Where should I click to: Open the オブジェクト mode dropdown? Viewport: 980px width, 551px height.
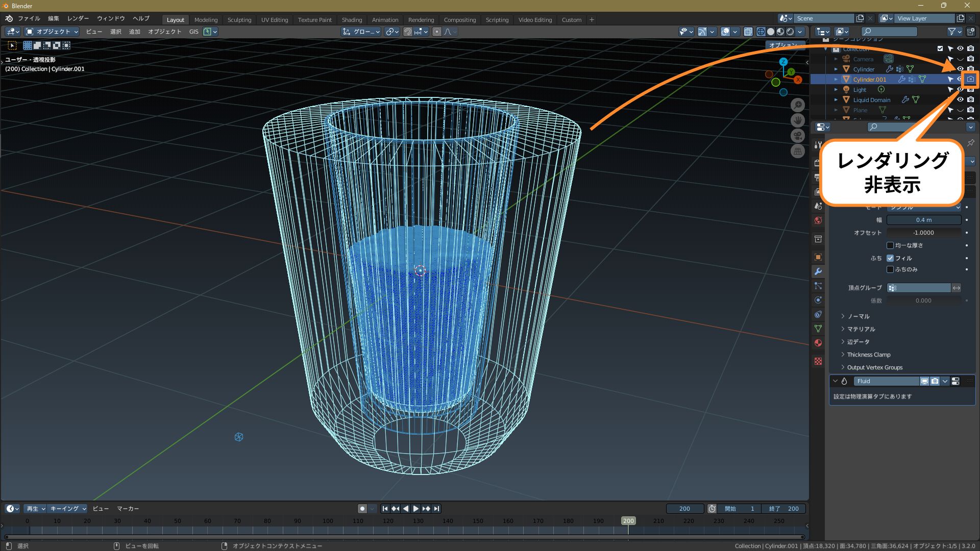(x=52, y=32)
